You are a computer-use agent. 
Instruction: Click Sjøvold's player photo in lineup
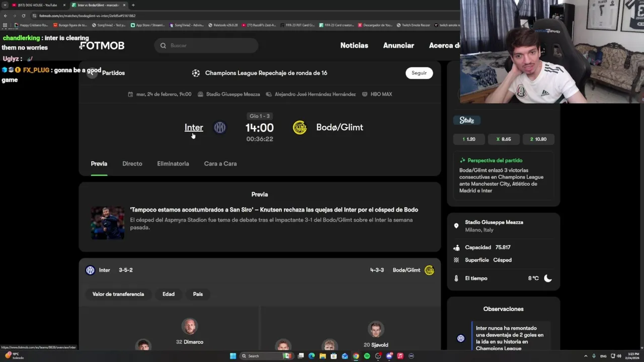(x=375, y=329)
